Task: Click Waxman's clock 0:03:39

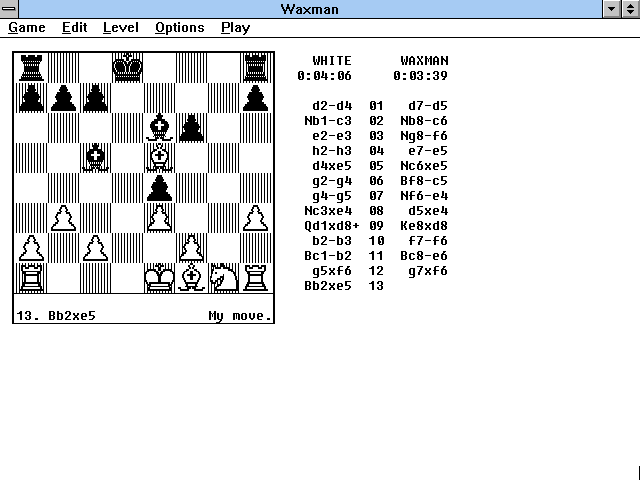Action: click(420, 76)
